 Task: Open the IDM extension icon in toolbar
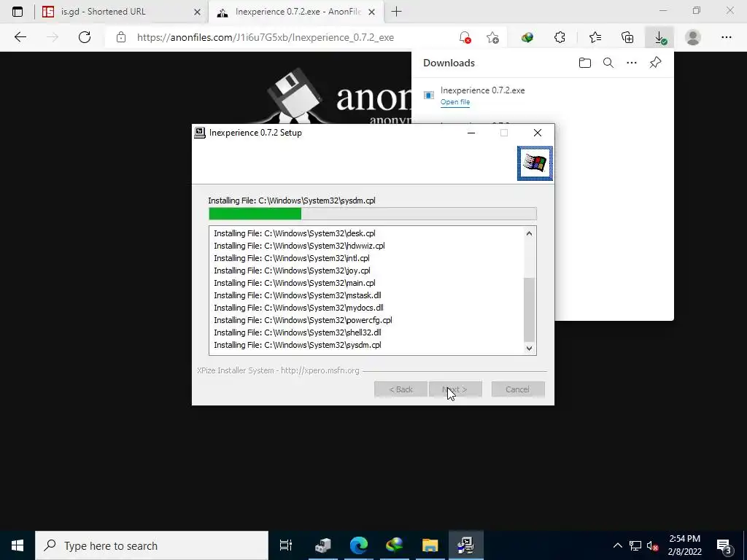pos(527,37)
